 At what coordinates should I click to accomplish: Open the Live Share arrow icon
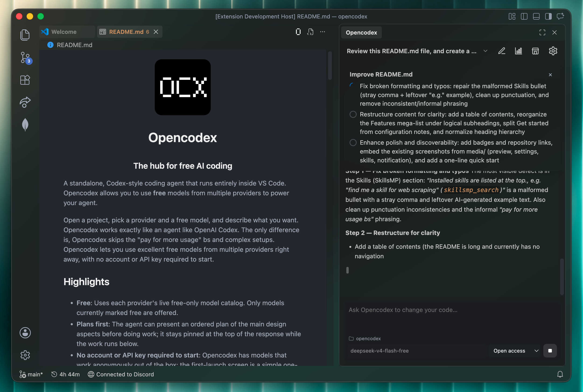point(25,102)
